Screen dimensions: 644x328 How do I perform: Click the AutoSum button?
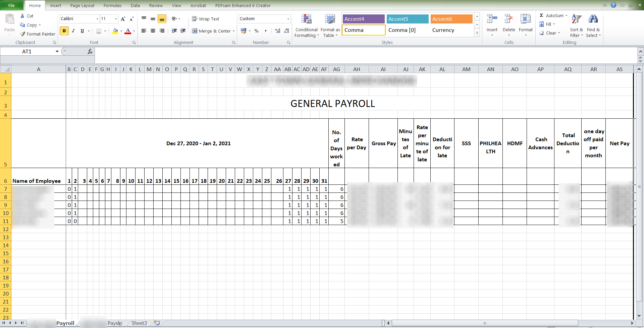pyautogui.click(x=551, y=16)
